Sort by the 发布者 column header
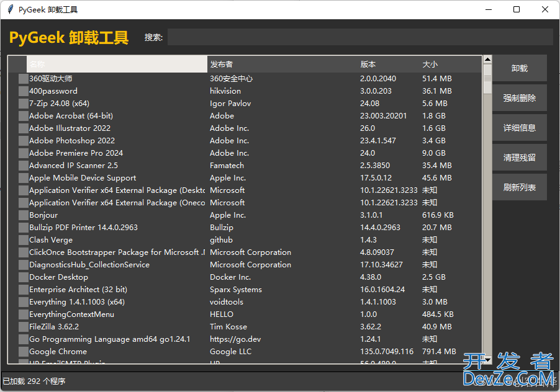This screenshot has height=392, width=560. pos(282,65)
